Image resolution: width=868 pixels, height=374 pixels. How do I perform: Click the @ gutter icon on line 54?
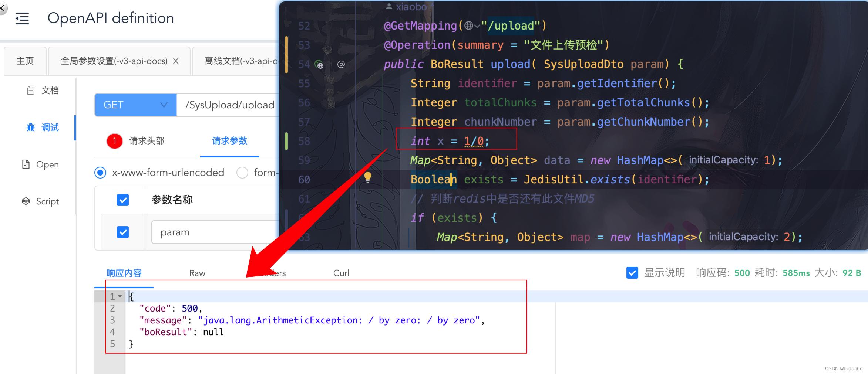click(x=341, y=64)
